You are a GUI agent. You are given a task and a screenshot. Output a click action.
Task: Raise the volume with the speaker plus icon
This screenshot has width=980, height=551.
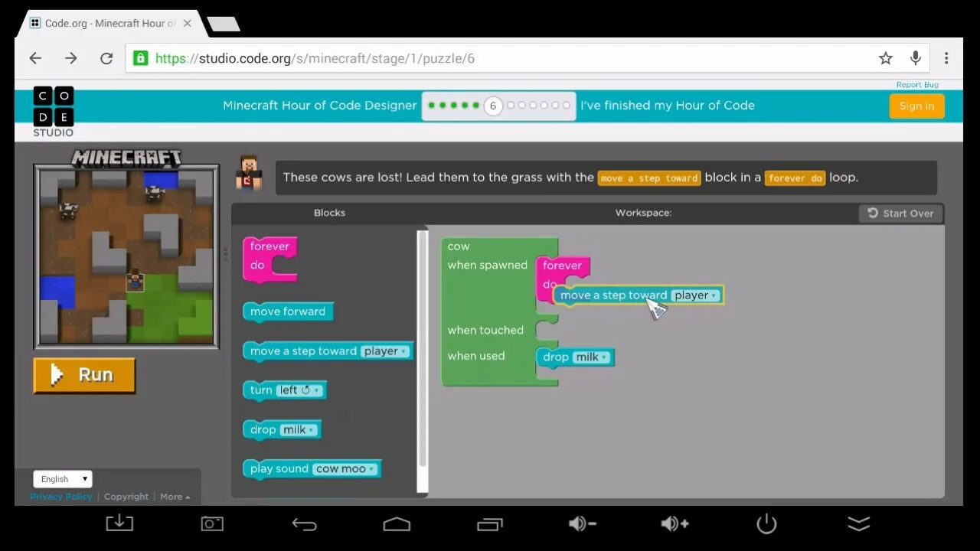pyautogui.click(x=675, y=523)
